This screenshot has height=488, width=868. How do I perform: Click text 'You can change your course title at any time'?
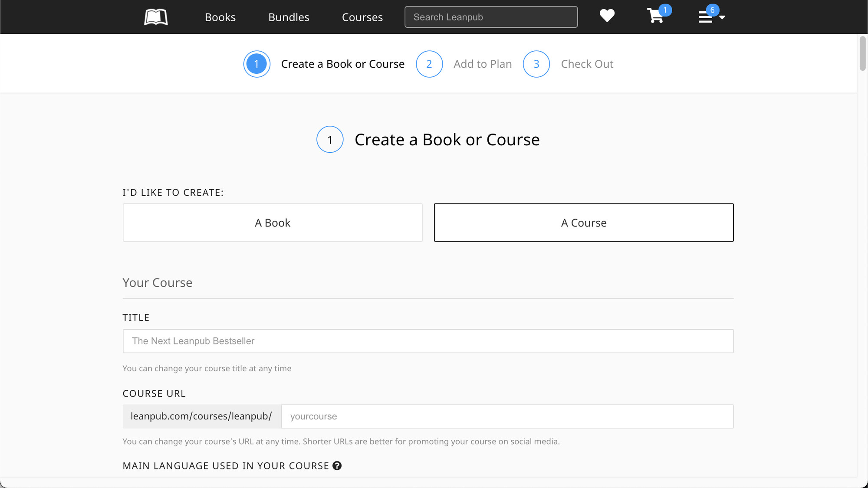point(207,368)
